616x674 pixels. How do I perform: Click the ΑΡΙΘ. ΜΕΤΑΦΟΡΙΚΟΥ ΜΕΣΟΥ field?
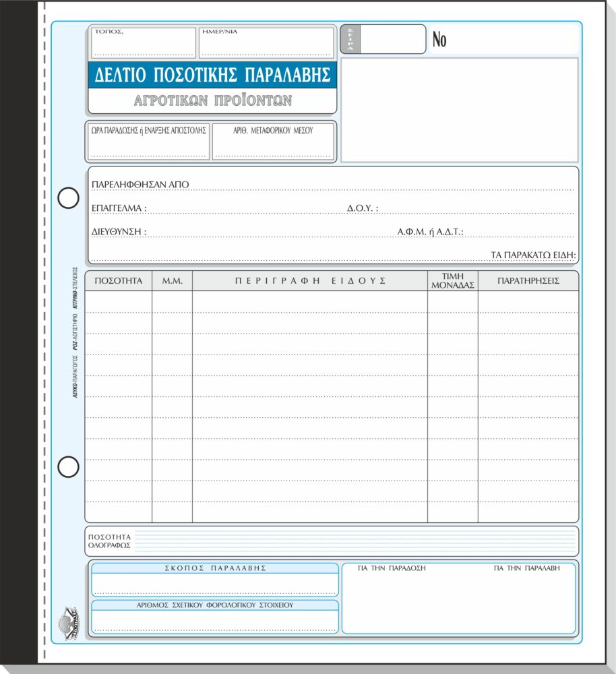coord(273,142)
